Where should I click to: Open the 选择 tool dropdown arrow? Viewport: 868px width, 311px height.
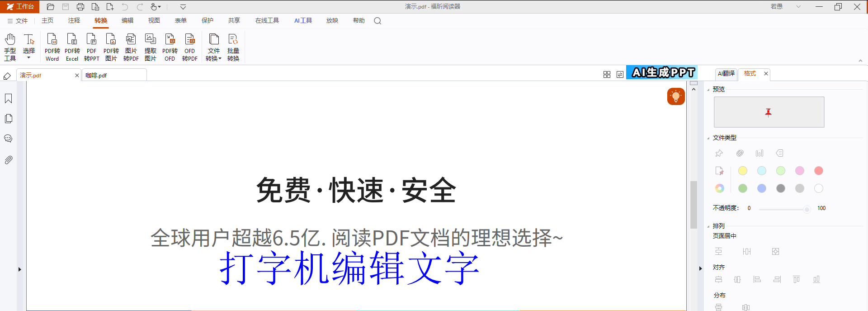(29, 57)
